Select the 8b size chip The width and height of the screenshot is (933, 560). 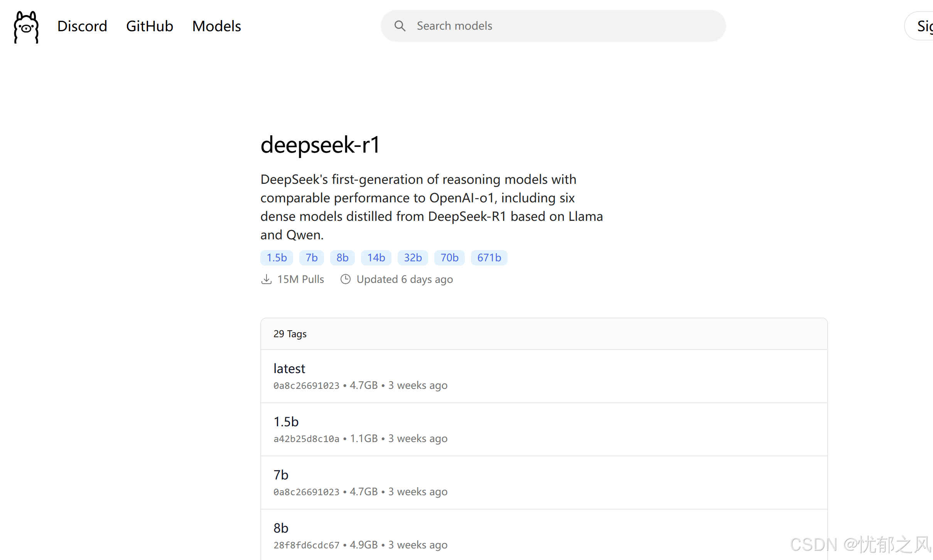point(342,257)
